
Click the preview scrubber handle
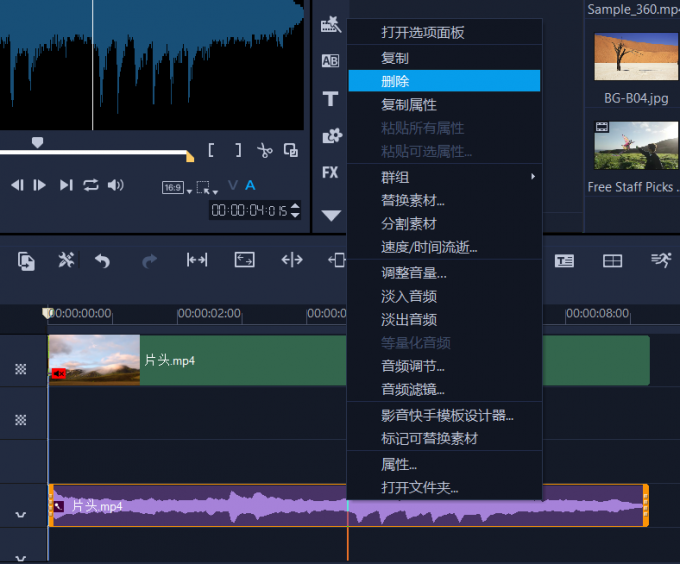37,142
